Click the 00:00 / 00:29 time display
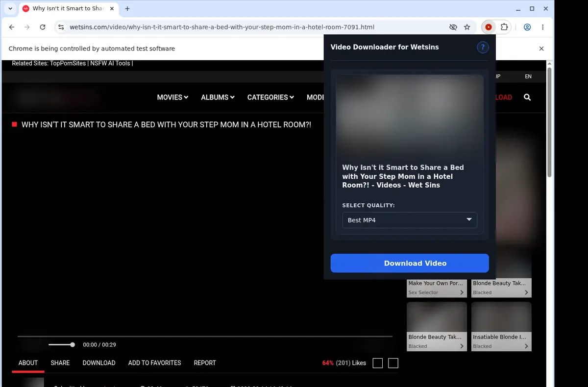Image resolution: width=588 pixels, height=387 pixels. coord(99,345)
